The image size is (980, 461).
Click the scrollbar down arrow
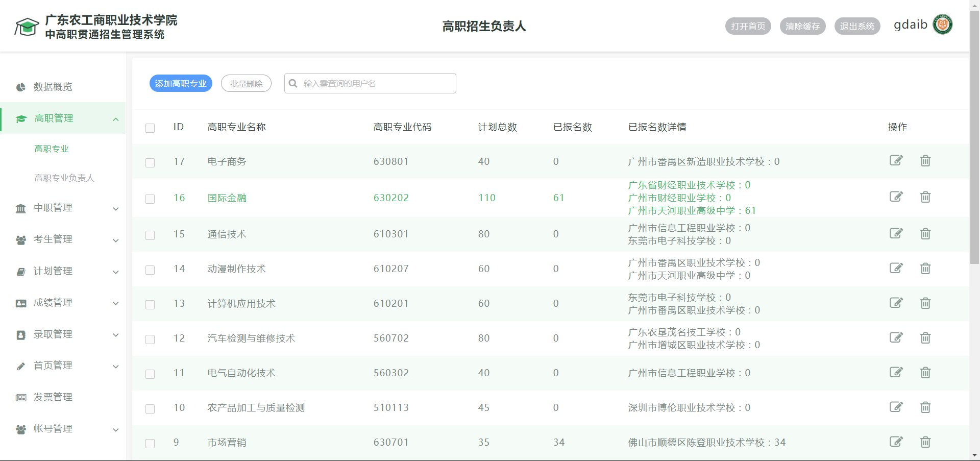974,455
